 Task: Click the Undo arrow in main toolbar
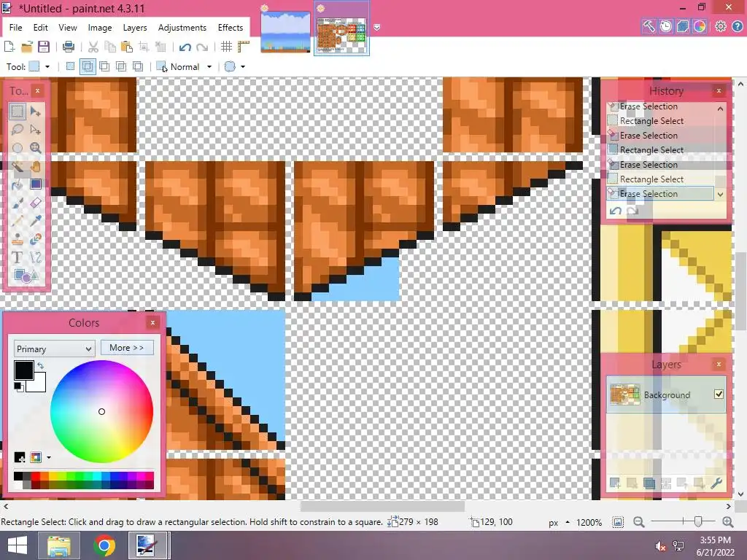[185, 47]
